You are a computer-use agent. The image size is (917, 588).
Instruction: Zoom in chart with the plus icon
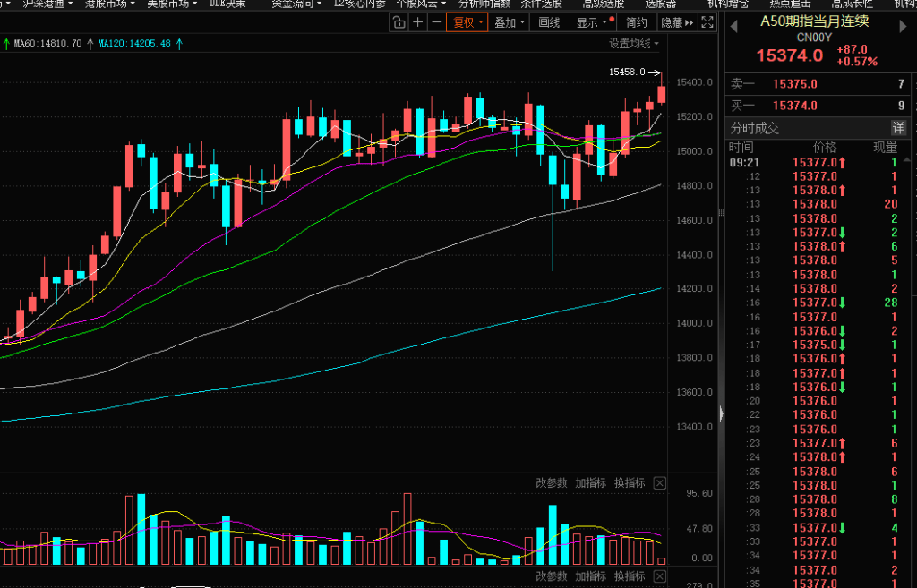(418, 23)
